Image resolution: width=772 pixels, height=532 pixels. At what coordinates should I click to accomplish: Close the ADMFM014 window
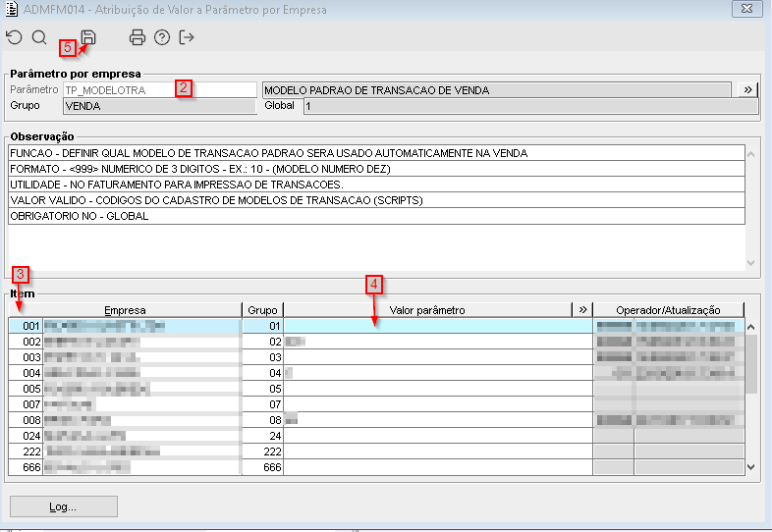pyautogui.click(x=746, y=9)
